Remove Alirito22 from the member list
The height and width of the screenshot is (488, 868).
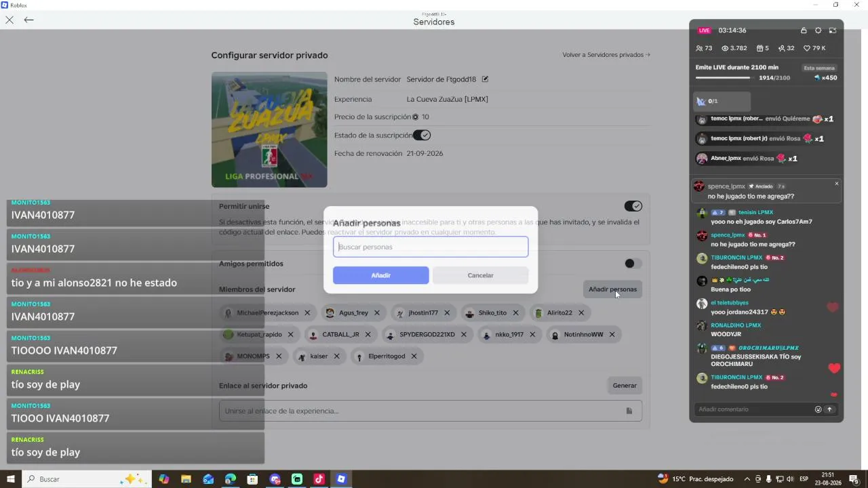click(581, 313)
